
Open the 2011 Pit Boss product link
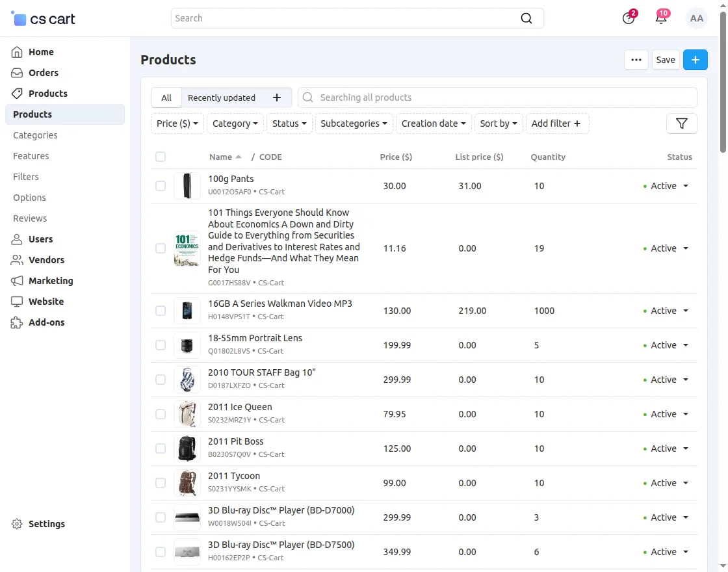coord(235,441)
